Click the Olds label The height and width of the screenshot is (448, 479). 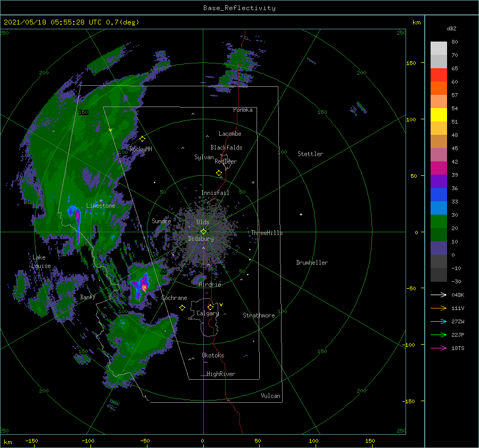tap(203, 222)
